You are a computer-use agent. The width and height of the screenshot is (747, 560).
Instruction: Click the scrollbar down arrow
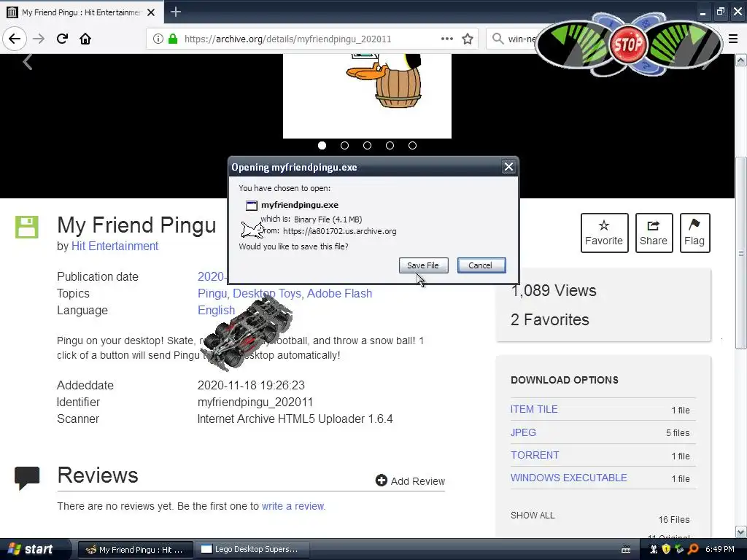click(x=740, y=532)
